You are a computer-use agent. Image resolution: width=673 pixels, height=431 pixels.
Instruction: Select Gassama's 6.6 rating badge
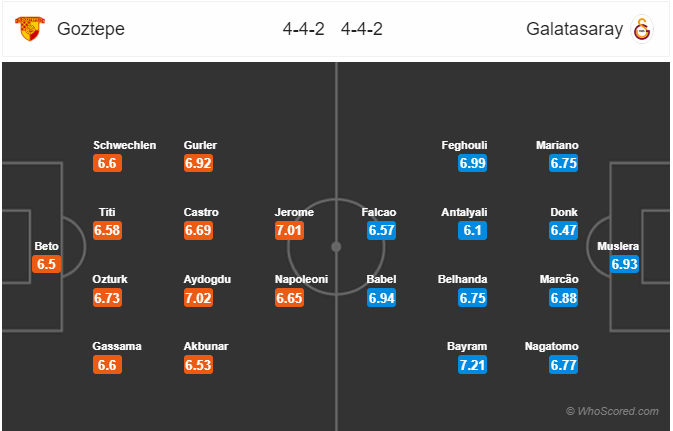pos(107,365)
